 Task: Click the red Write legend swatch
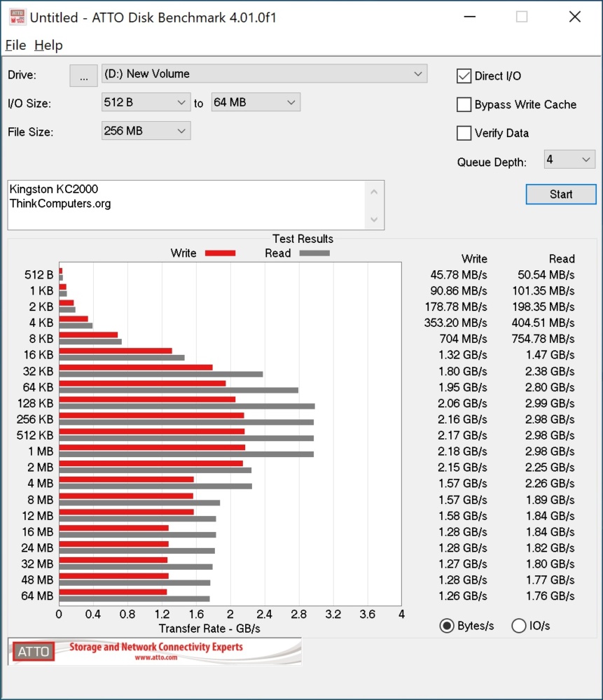click(220, 253)
